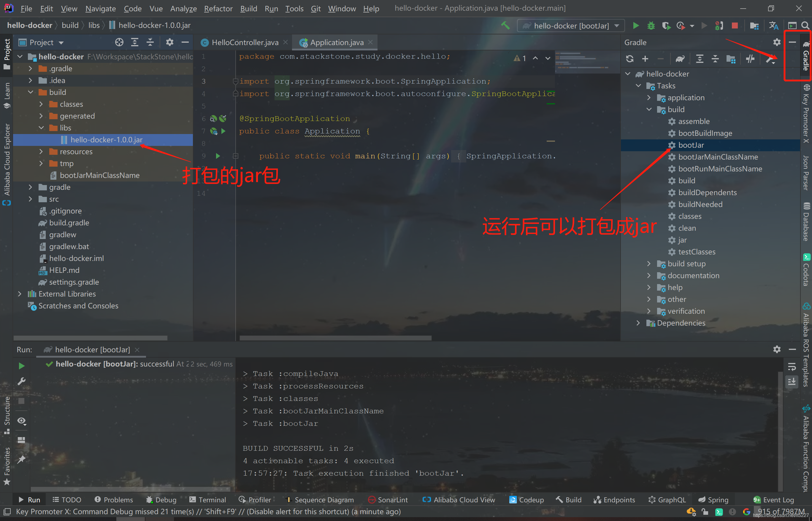Image resolution: width=812 pixels, height=521 pixels.
Task: Toggle scroll to end in Run console
Action: [792, 382]
